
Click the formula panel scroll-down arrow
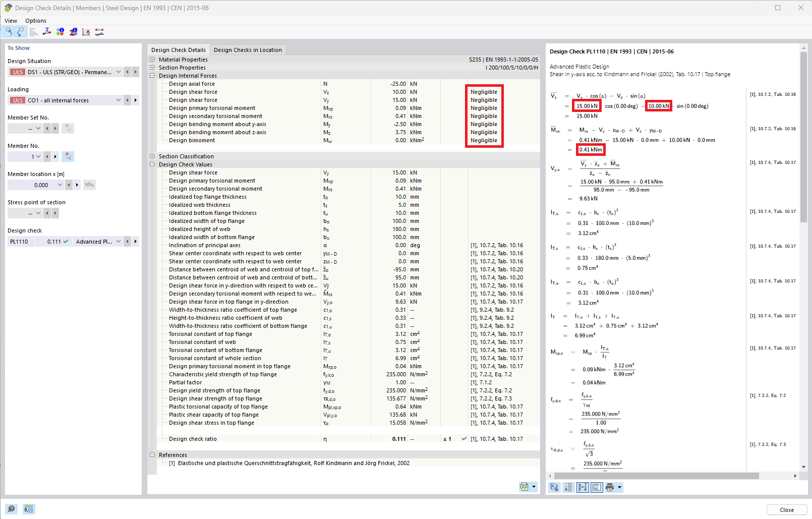(x=803, y=467)
